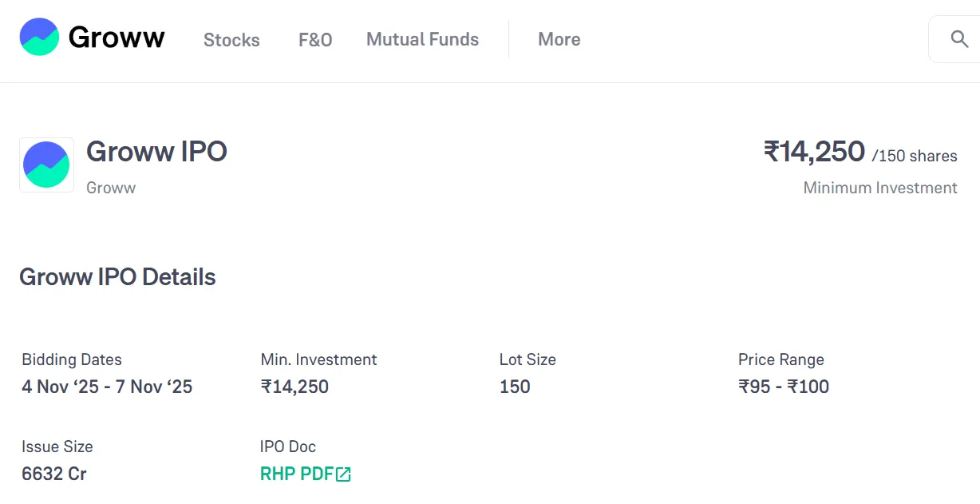Select the Groww wordmark text in navbar
The image size is (980, 504).
tap(116, 36)
